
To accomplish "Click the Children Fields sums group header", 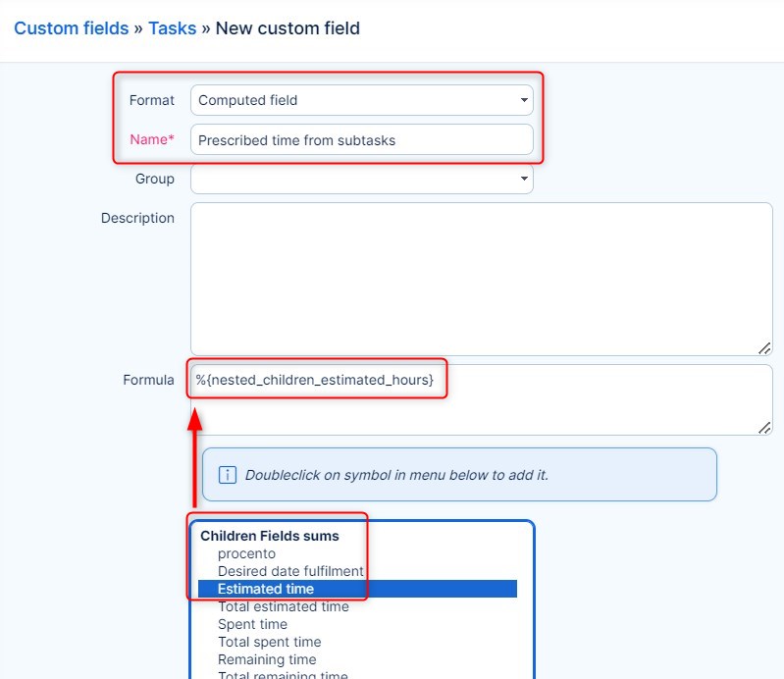I will (270, 536).
